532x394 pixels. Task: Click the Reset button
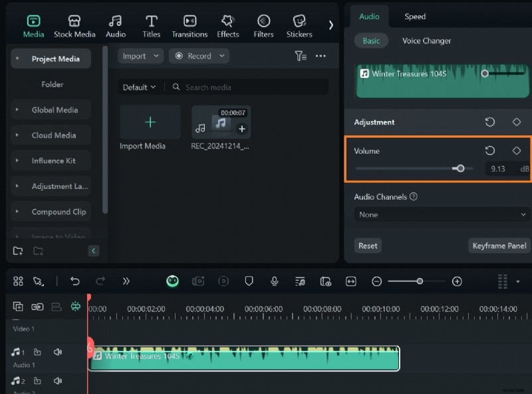point(367,246)
